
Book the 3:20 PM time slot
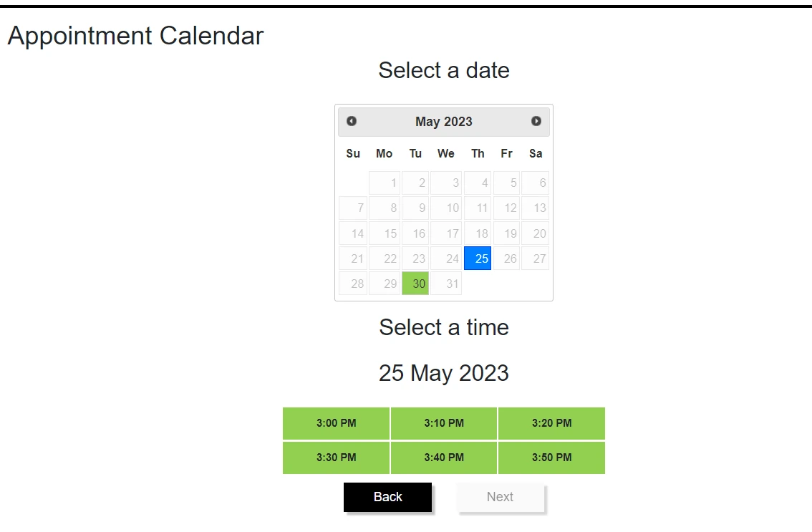551,423
